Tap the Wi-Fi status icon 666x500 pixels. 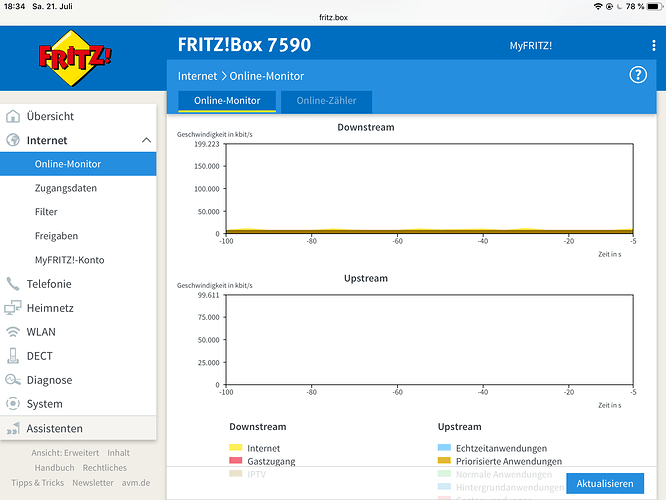pyautogui.click(x=598, y=6)
